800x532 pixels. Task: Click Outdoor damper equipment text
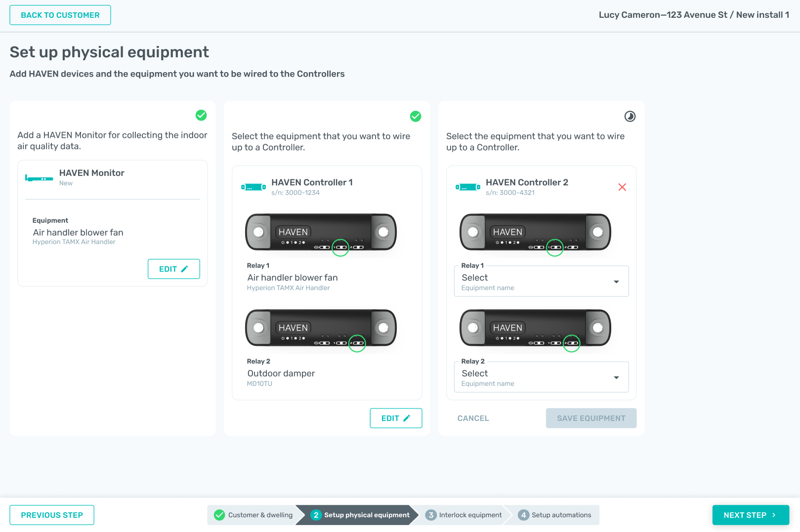pyautogui.click(x=281, y=373)
